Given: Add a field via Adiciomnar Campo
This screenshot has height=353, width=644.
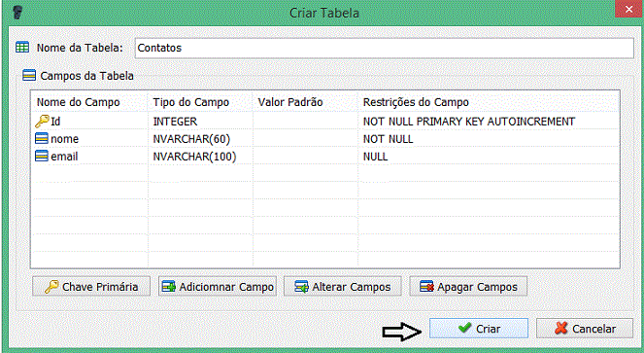Looking at the screenshot, I should (x=218, y=286).
